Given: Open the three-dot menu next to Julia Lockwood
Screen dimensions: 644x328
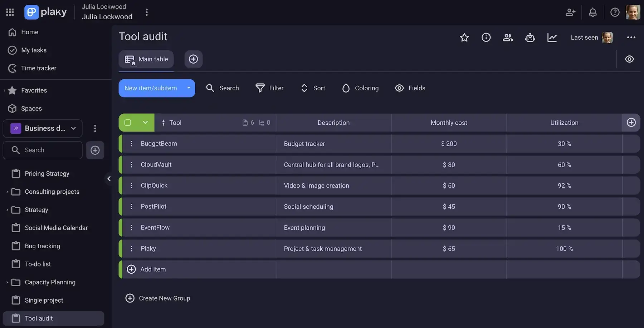Looking at the screenshot, I should click(x=147, y=12).
